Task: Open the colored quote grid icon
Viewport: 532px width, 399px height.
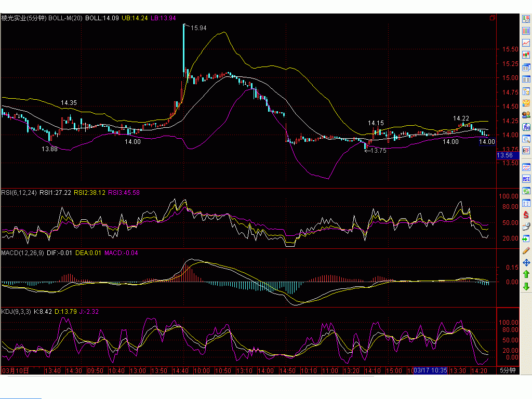Action: point(526,31)
